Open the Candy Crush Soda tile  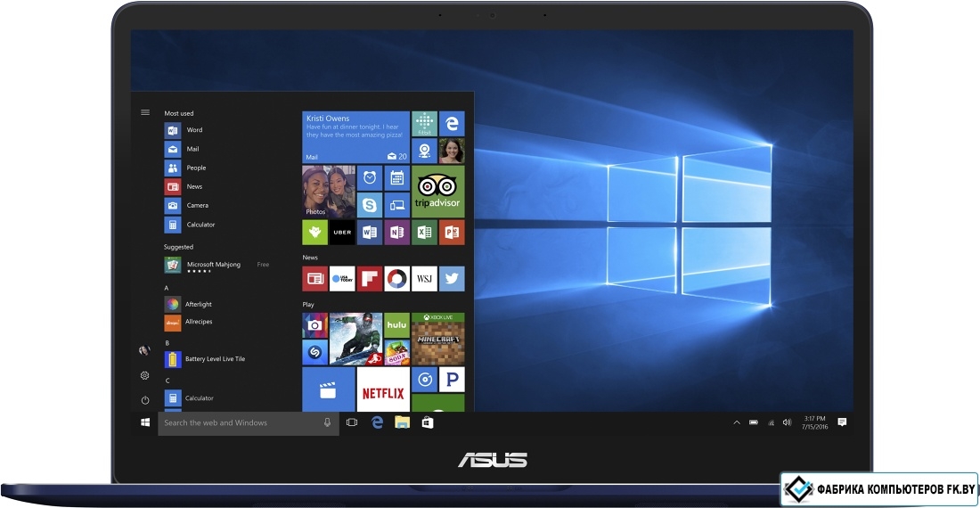point(396,352)
